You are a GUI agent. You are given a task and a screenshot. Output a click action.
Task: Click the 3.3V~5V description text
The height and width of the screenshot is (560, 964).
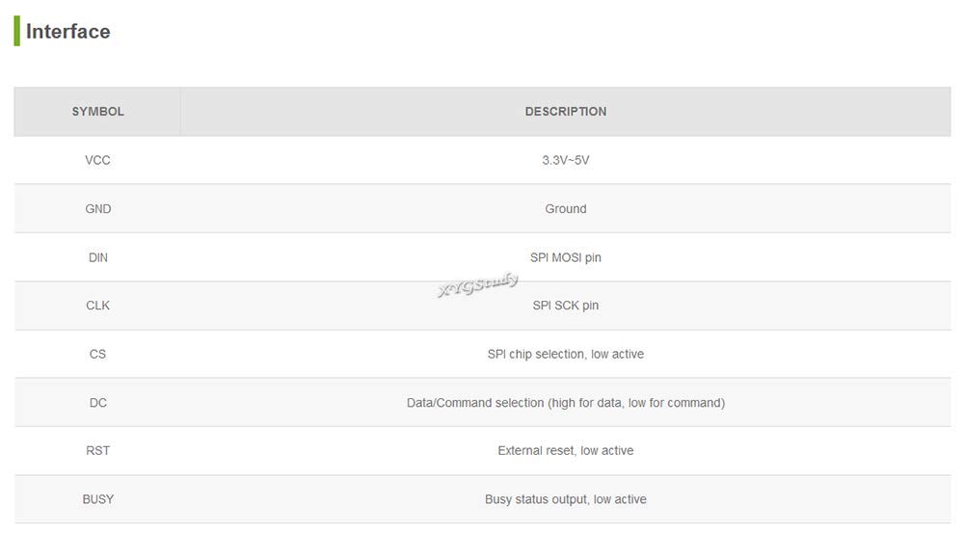coord(565,160)
